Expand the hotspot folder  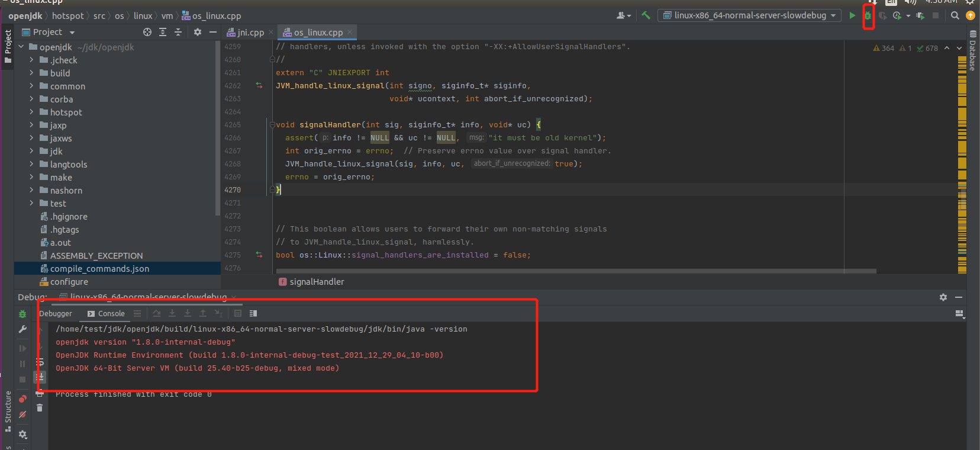31,112
